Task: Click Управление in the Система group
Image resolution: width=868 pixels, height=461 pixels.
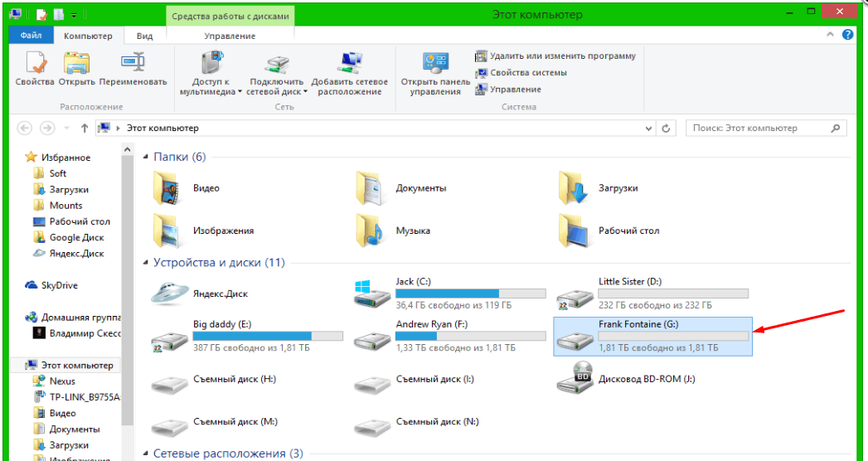Action: pyautogui.click(x=508, y=89)
